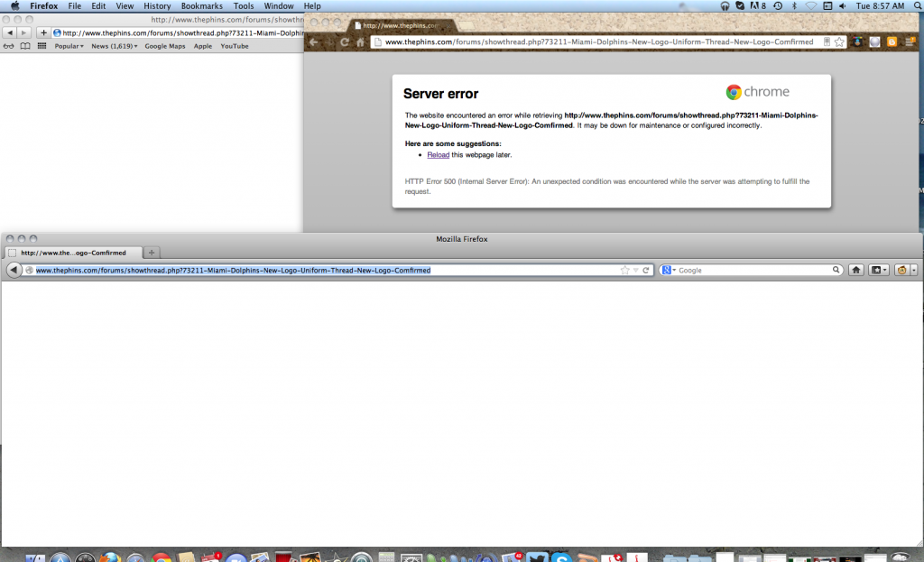924x562 pixels.
Task: Open the Help menu
Action: [312, 6]
